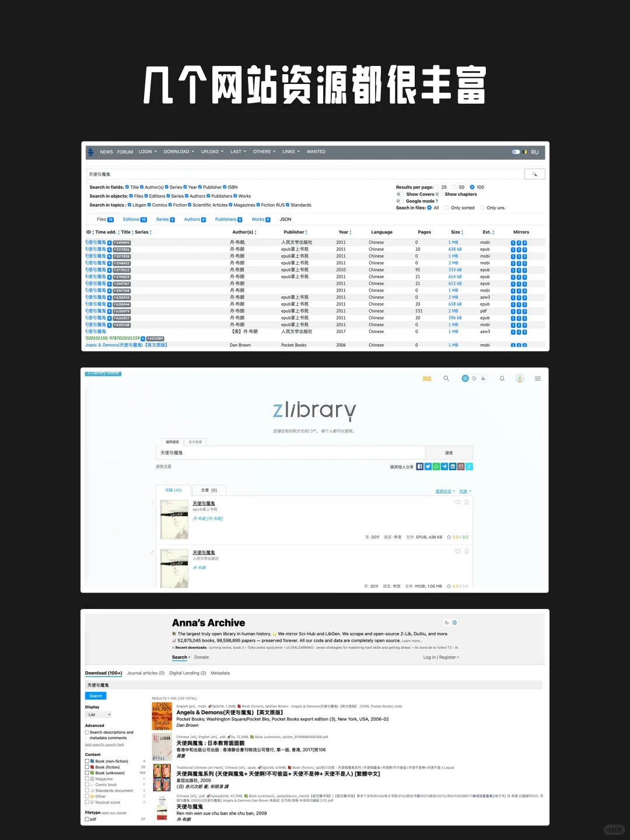630x840 pixels.
Task: Select the Z-Library dark theme moon icon
Action: 474,379
